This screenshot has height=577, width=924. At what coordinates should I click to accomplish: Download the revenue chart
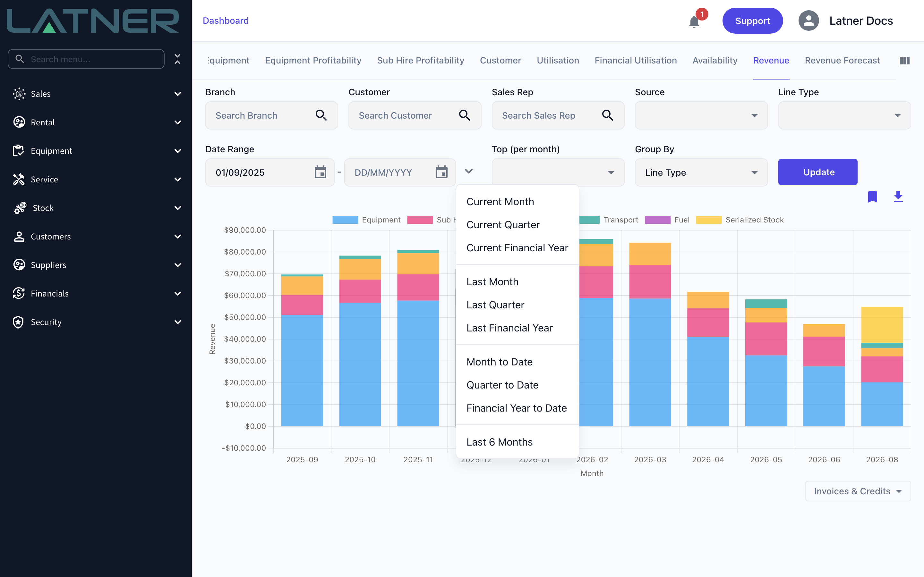(x=898, y=197)
